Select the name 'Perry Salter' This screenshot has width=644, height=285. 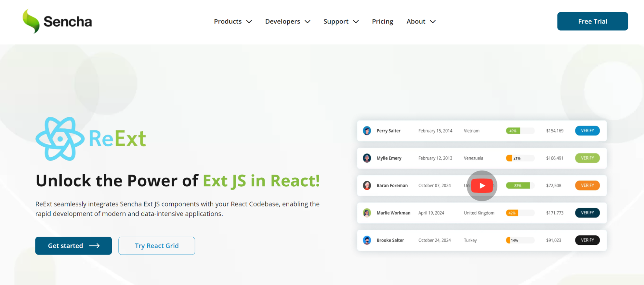389,131
